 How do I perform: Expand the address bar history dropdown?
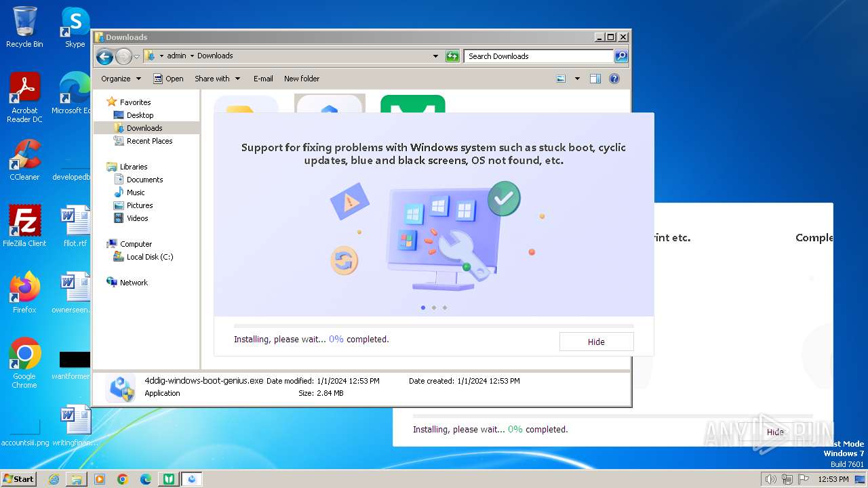coord(435,56)
